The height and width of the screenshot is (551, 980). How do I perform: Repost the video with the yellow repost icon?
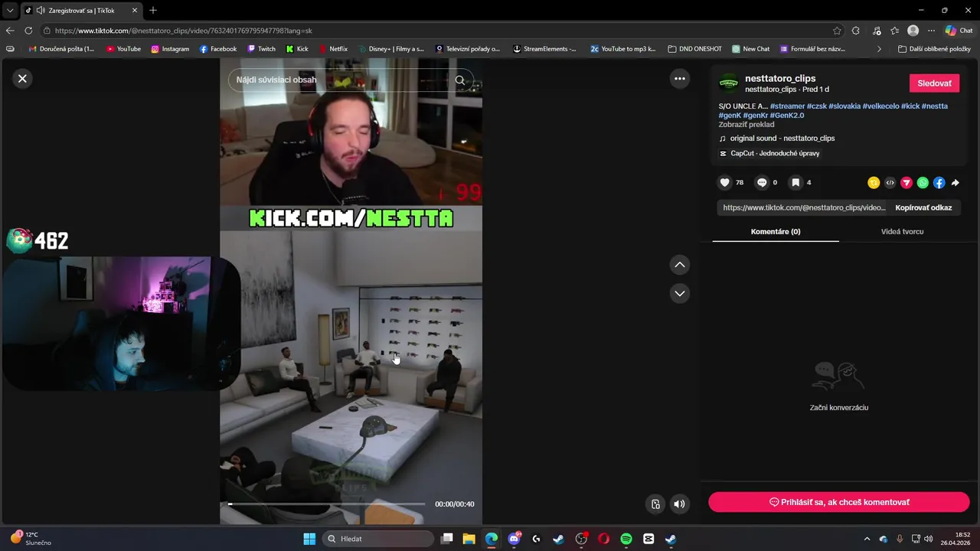(x=874, y=183)
